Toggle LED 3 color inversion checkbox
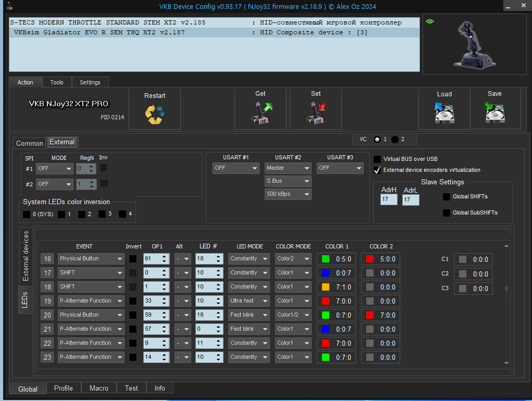The image size is (532, 401). 102,214
